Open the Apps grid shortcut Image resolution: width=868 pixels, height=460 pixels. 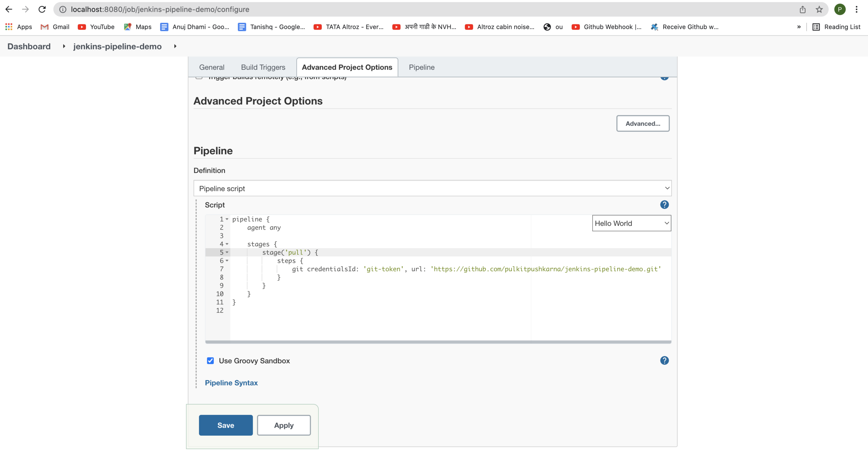pos(19,27)
